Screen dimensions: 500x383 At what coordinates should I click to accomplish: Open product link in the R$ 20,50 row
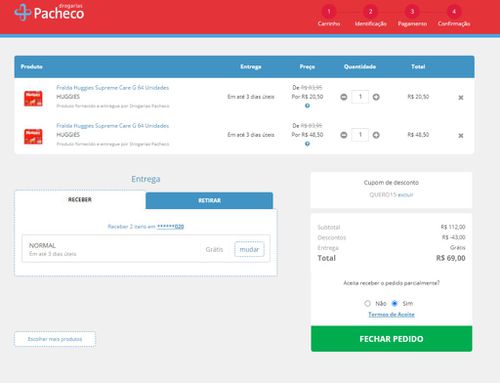113,88
